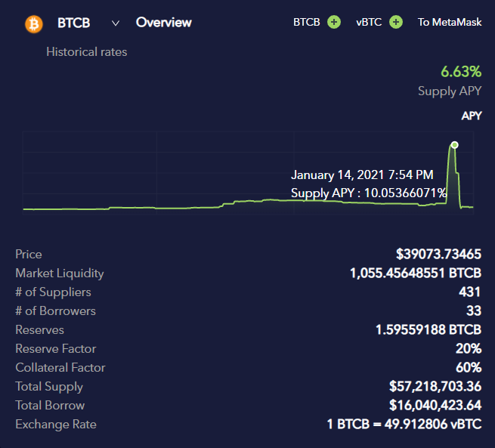Viewport: 495px width, 448px height.
Task: Click the 6.63% Supply APY value
Action: pyautogui.click(x=461, y=72)
